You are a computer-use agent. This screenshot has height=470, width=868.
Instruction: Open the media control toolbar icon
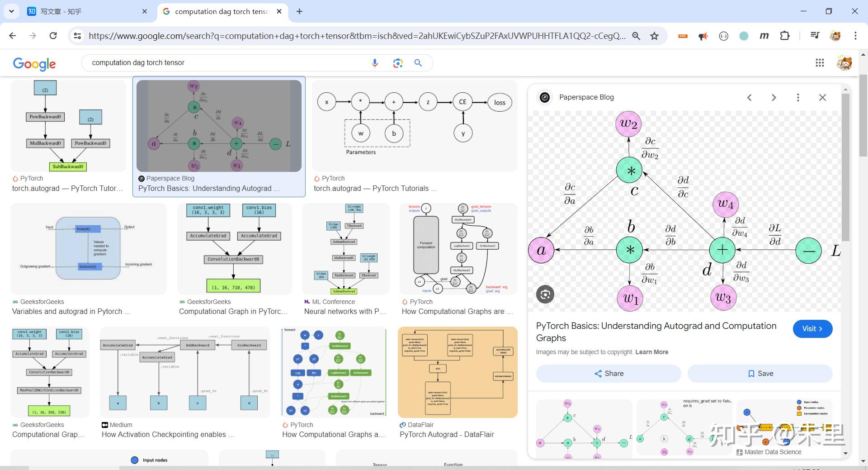click(x=815, y=36)
